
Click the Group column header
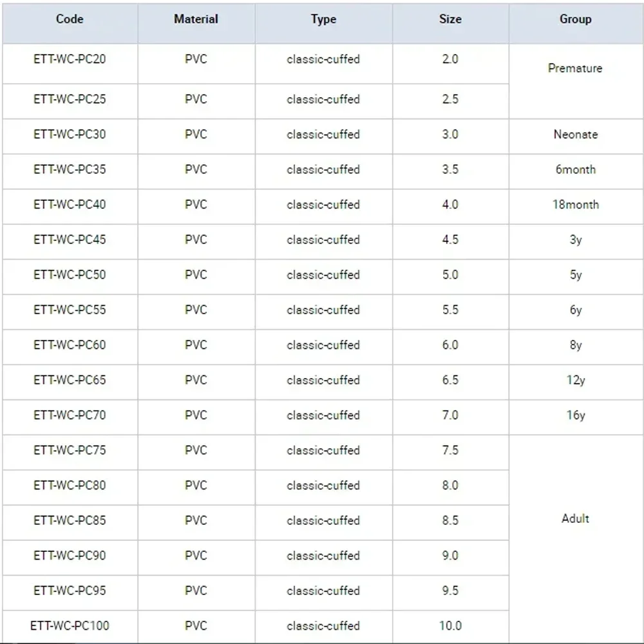pos(575,19)
